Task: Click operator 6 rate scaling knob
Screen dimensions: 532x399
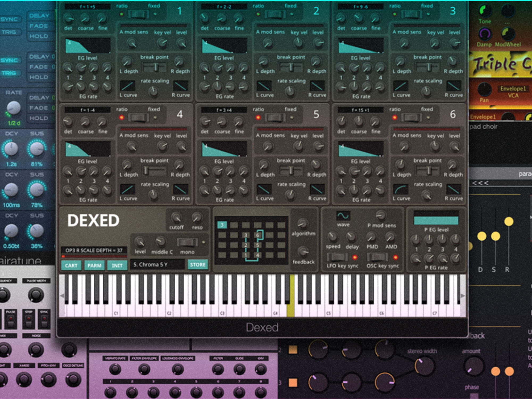Action: coord(427,195)
